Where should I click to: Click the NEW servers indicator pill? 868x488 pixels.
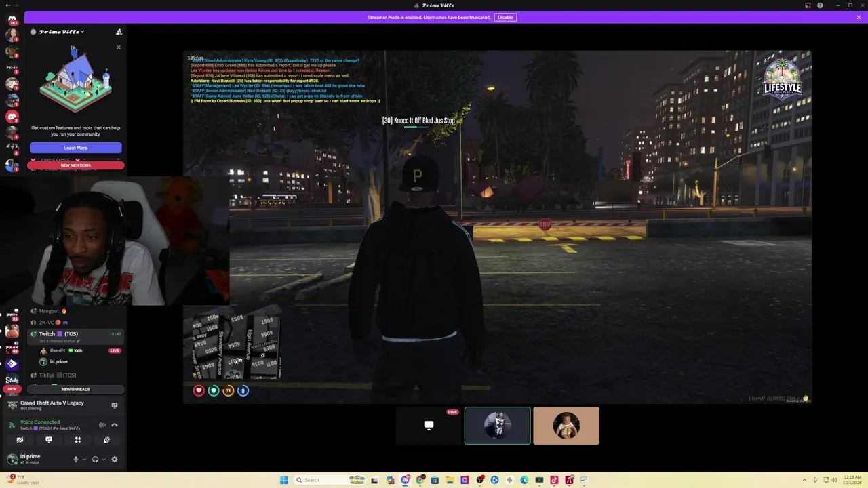click(x=12, y=389)
